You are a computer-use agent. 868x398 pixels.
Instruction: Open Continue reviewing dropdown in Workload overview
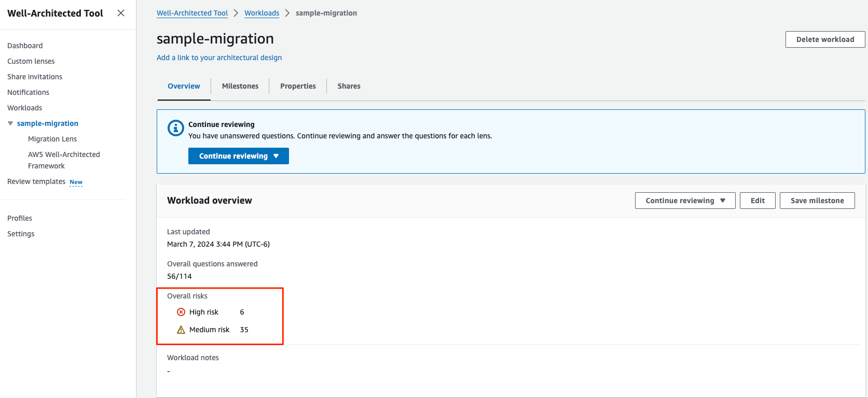pos(685,201)
